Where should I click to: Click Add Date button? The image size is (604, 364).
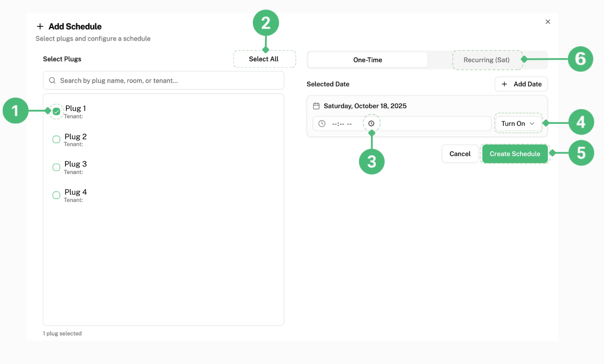click(x=521, y=84)
